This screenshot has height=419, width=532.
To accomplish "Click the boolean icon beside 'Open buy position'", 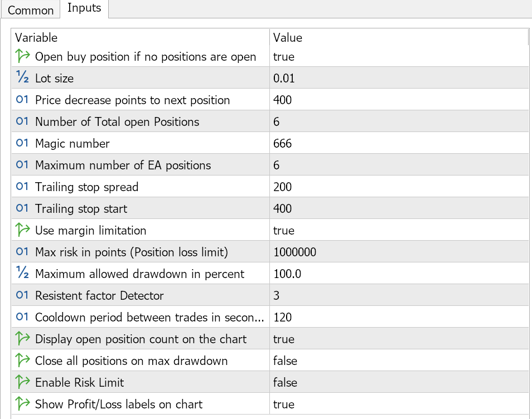I will coord(23,56).
